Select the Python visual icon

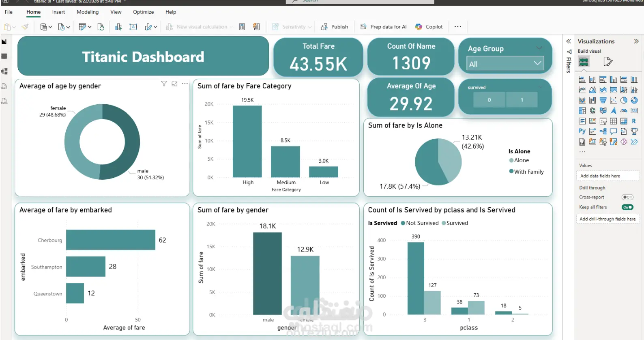[582, 131]
